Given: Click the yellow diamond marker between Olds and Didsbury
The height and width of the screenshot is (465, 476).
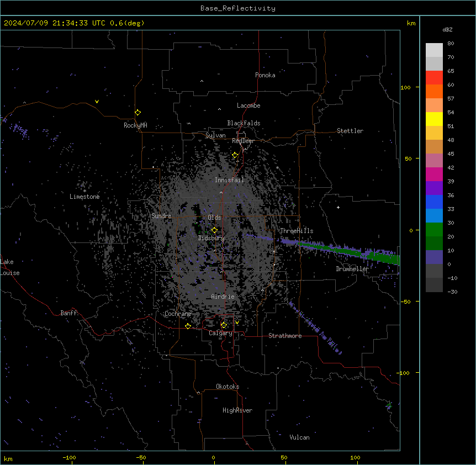Looking at the screenshot, I should [214, 230].
